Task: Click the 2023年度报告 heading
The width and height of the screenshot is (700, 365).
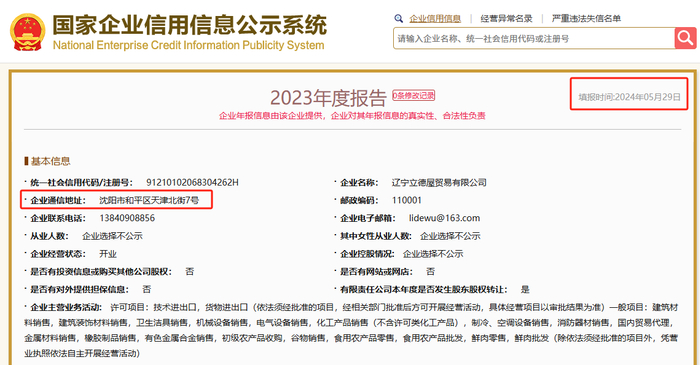Action: [328, 98]
